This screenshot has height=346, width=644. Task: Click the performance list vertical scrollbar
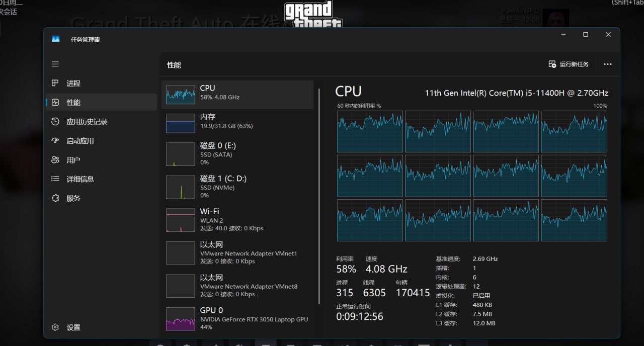[x=319, y=196]
